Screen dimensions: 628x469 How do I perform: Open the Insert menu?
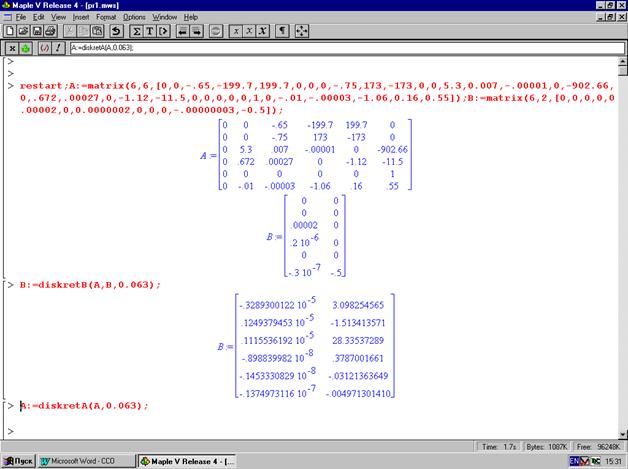point(81,17)
